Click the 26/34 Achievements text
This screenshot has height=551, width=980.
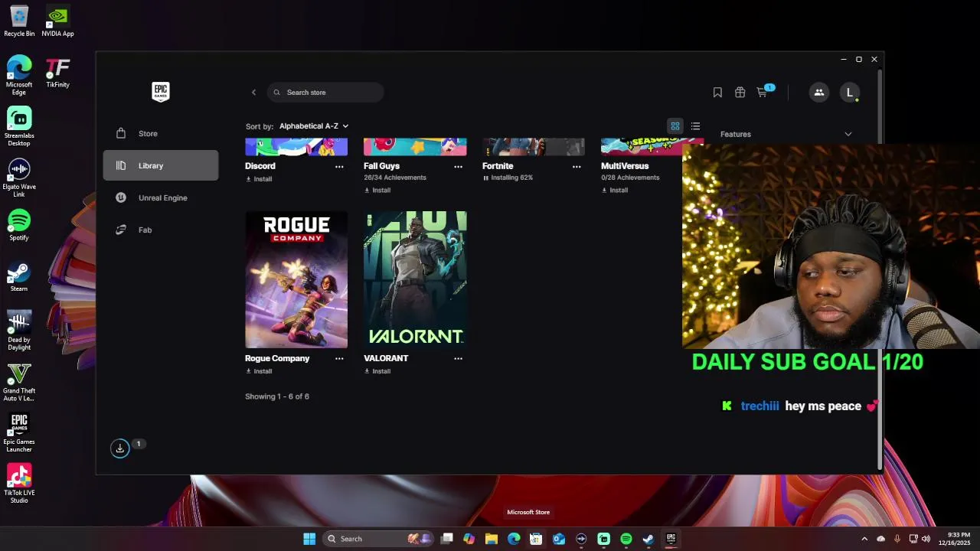[395, 178]
